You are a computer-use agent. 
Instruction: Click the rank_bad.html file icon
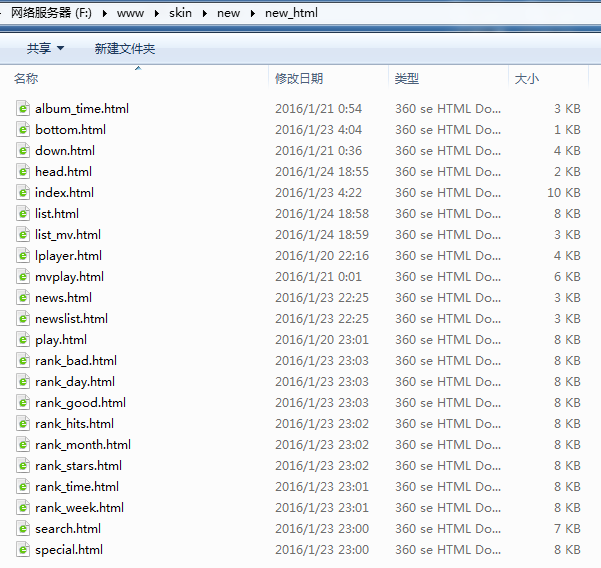pos(23,361)
